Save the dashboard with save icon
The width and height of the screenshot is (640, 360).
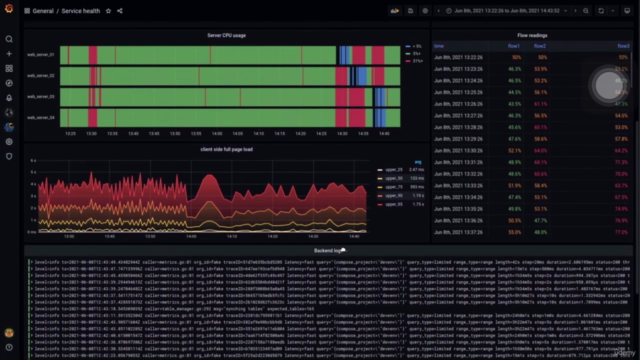coord(411,11)
